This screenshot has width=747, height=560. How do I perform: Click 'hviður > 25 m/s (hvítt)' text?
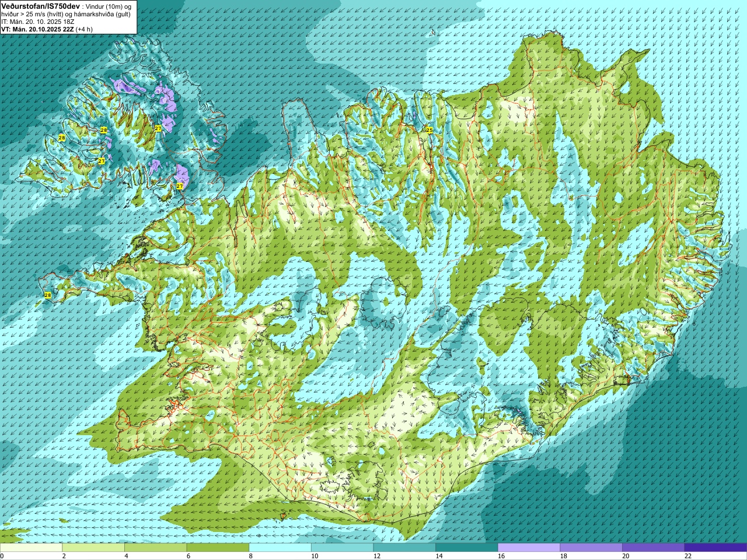click(x=33, y=14)
